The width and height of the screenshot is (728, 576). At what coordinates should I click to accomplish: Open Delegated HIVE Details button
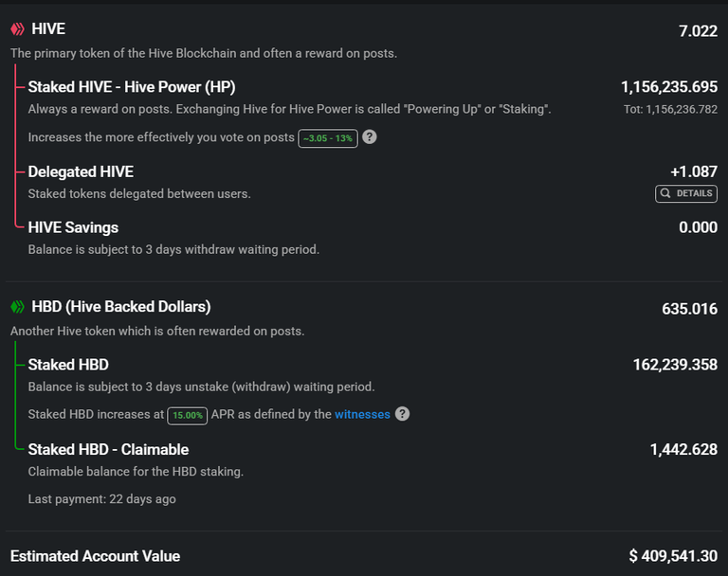[686, 193]
